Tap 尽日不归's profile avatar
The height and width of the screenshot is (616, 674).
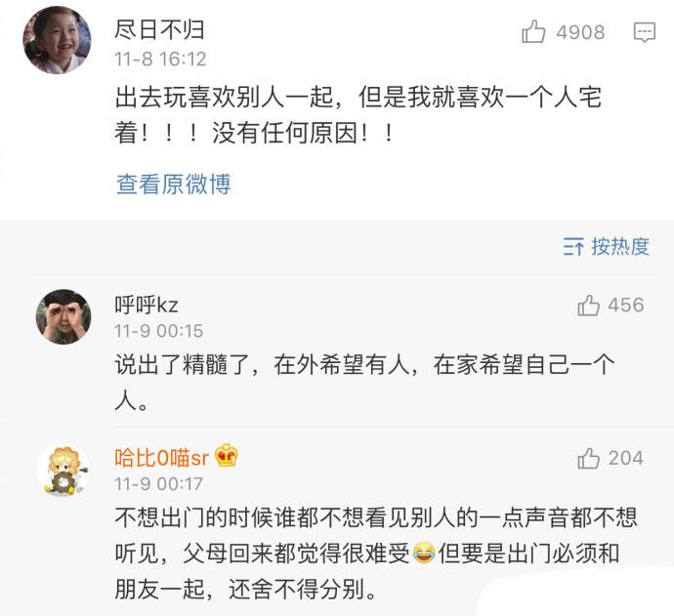58,40
